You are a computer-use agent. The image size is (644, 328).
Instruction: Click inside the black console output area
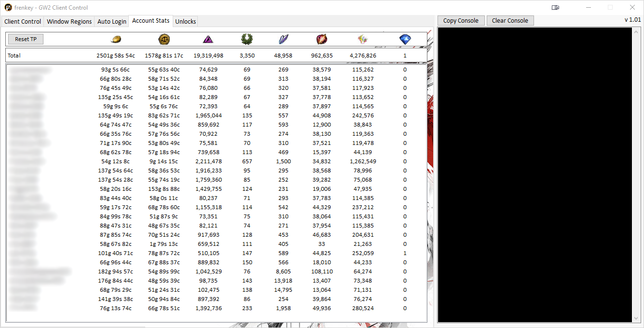[534, 174]
